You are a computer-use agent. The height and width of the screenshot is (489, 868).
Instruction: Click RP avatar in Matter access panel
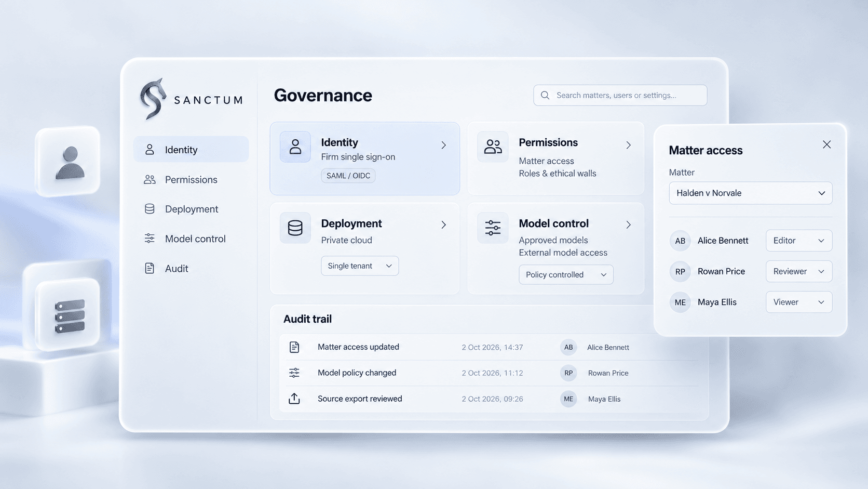tap(680, 271)
